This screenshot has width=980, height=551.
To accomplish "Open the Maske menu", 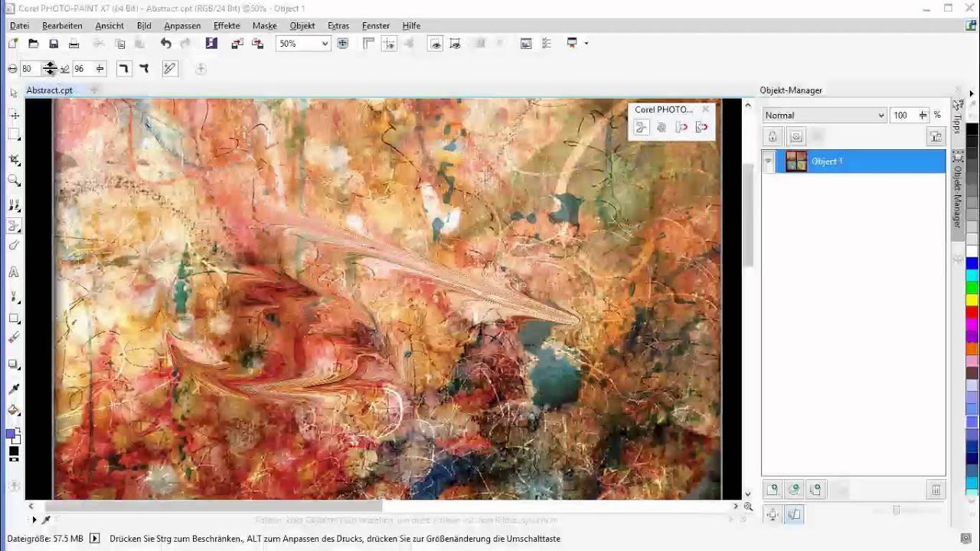I will point(264,25).
